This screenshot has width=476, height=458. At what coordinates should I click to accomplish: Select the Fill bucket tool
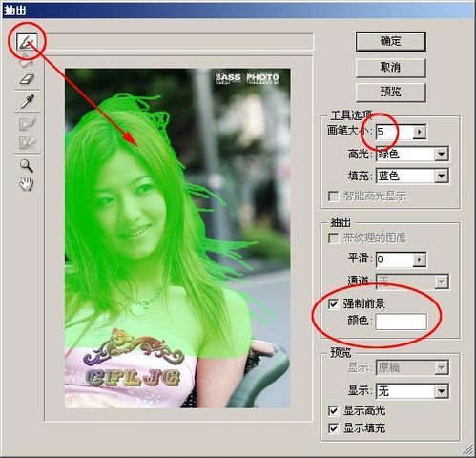pos(27,61)
